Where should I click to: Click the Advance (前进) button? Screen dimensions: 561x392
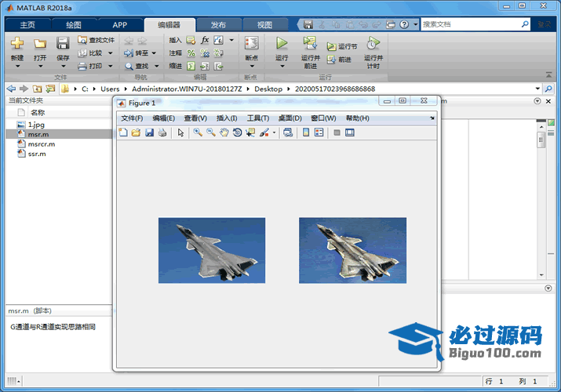[339, 60]
